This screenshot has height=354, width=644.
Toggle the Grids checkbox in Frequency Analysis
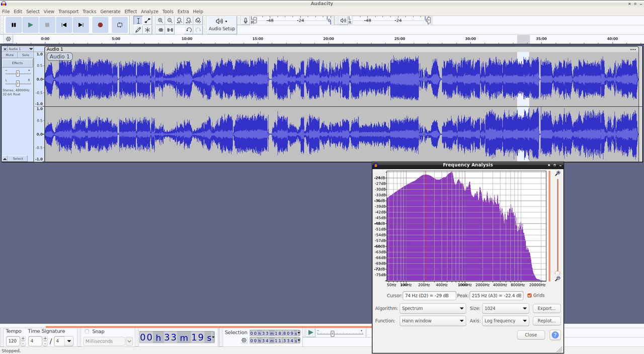pyautogui.click(x=530, y=296)
